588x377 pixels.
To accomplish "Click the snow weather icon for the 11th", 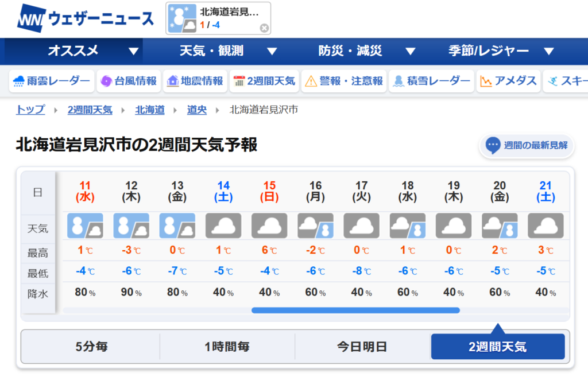I will (x=85, y=226).
